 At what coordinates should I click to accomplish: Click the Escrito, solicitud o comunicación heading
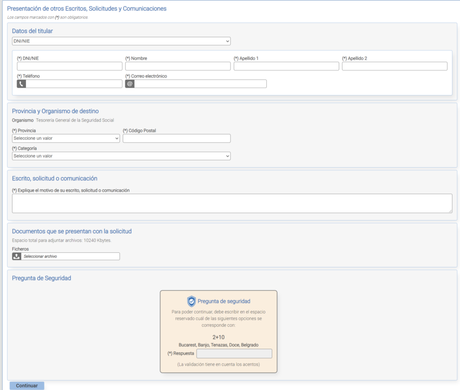pyautogui.click(x=55, y=178)
